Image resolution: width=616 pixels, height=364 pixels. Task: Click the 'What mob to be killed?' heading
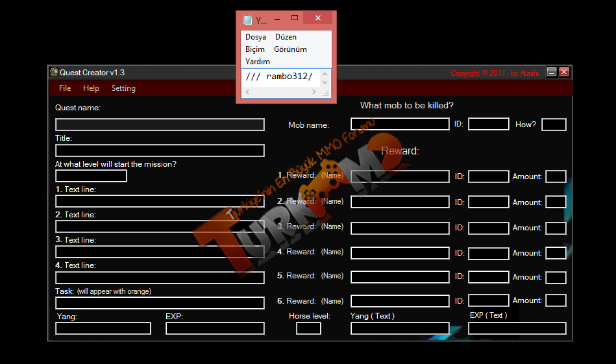click(x=406, y=105)
